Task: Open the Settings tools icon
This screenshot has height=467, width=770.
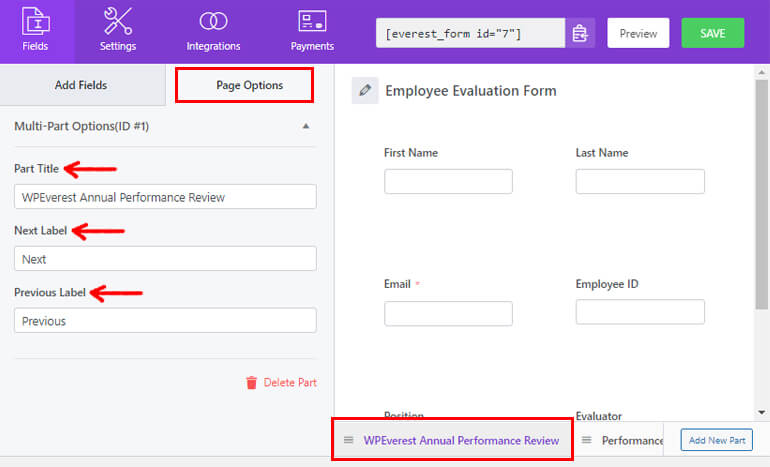Action: 118,22
